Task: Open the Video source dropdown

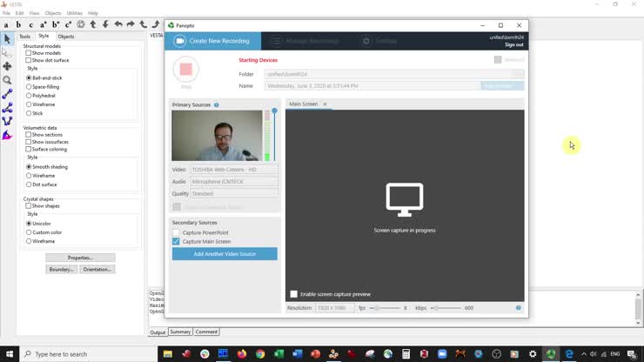Action: click(x=234, y=170)
